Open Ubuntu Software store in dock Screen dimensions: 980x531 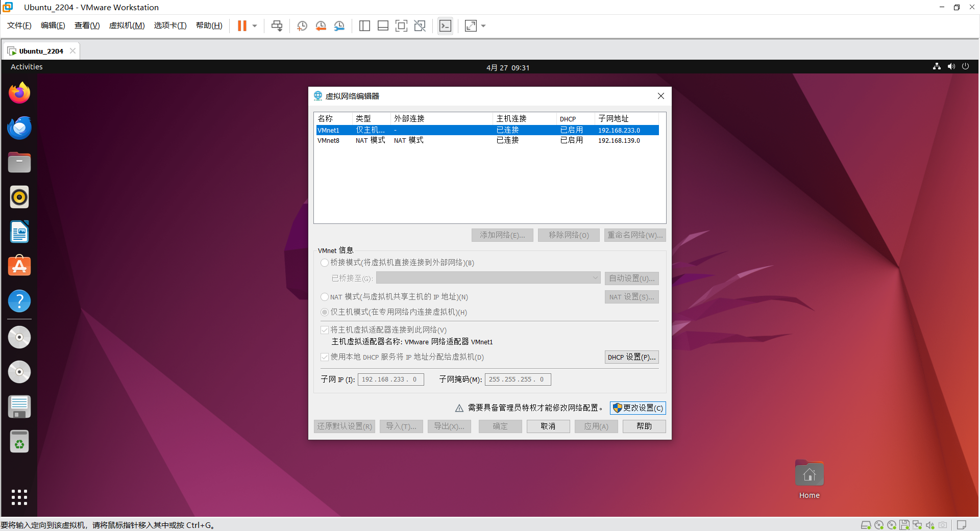tap(19, 266)
